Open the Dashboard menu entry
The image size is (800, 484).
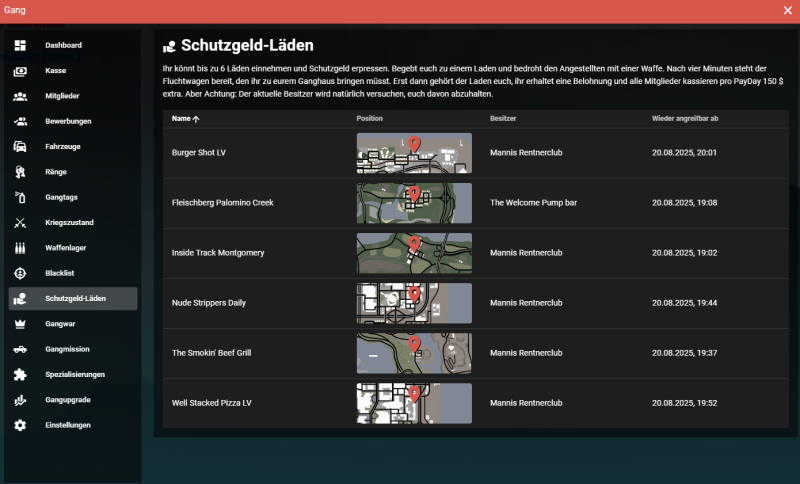tap(73, 45)
